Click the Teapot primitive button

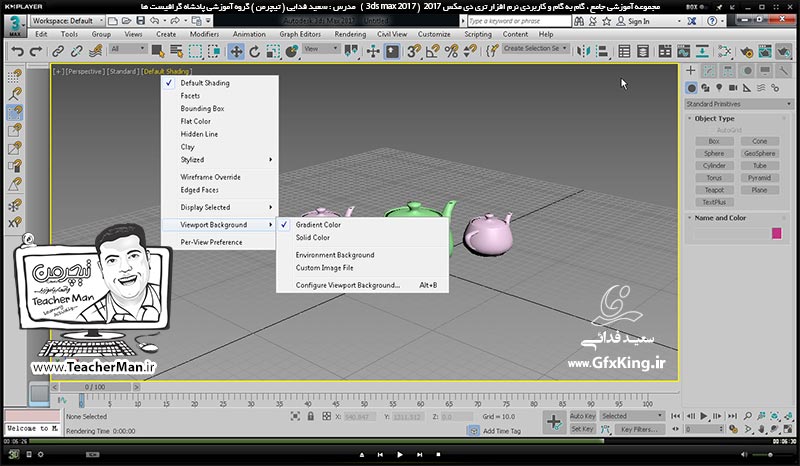pyautogui.click(x=714, y=190)
